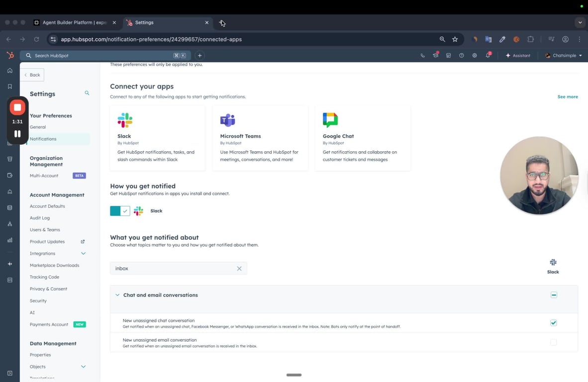Screen dimensions: 588x382
Task: Open Marketplace Downloads settings
Action: [x=54, y=266]
